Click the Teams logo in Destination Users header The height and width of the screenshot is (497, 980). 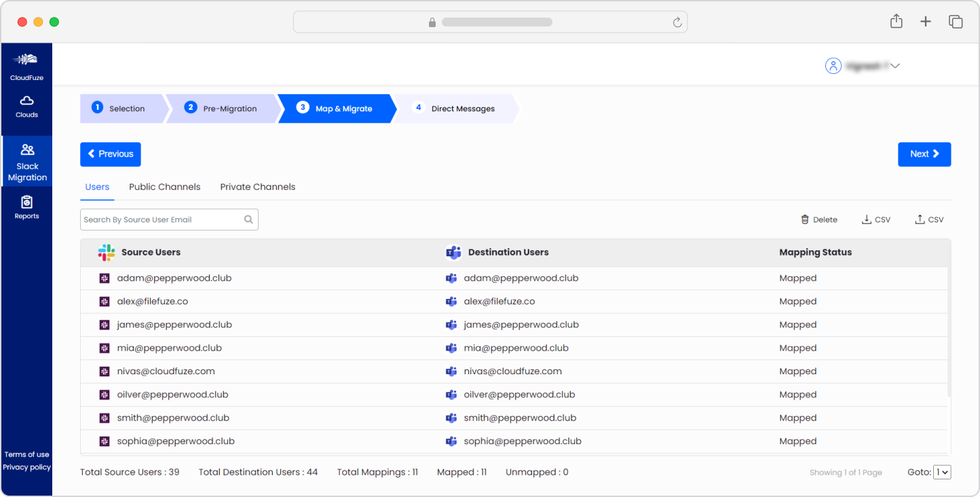453,252
